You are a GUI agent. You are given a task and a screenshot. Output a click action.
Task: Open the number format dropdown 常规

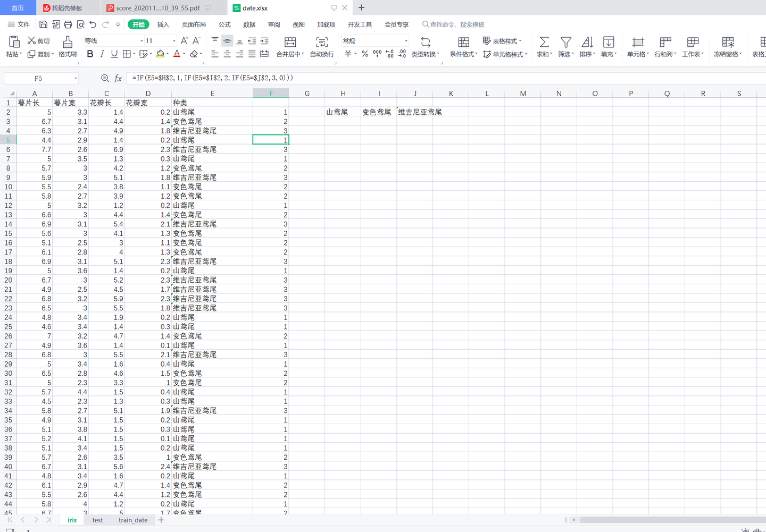pos(406,41)
